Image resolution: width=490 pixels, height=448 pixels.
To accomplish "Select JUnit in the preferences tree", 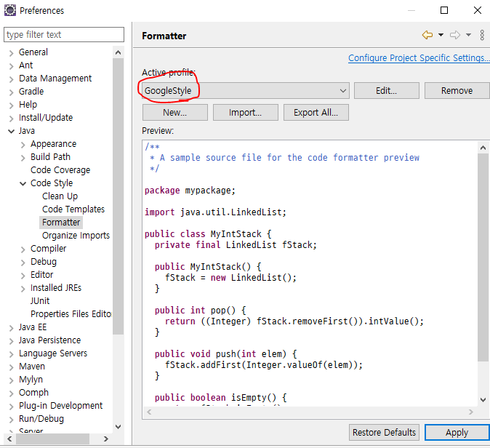I will (x=40, y=301).
